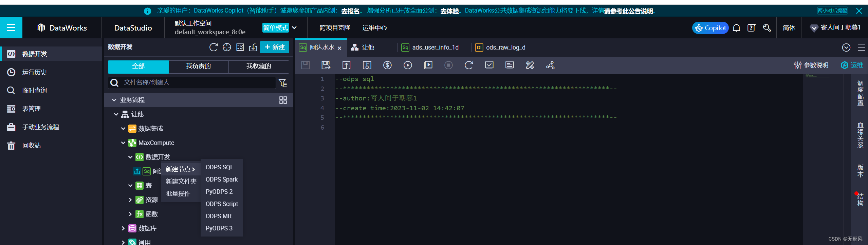This screenshot has height=245, width=868.
Task: Expand the 函数 tree node
Action: [x=130, y=214]
